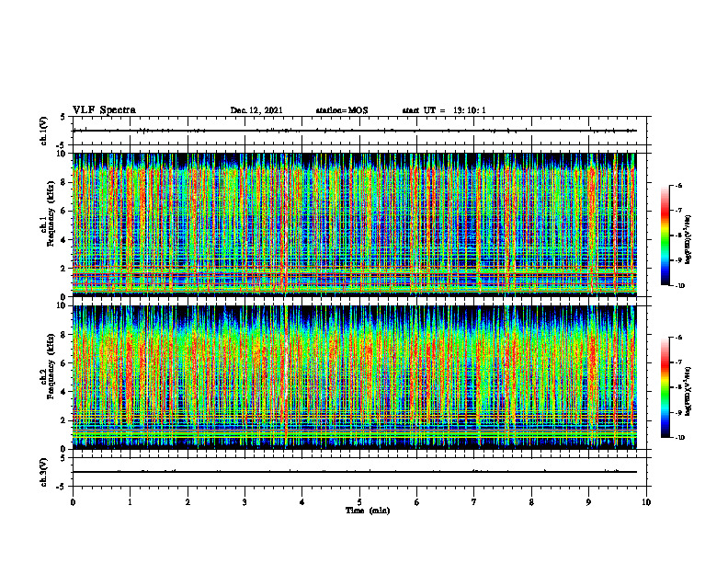Click the date 'Dec. 12, 2021'
The height and width of the screenshot is (563, 728).
[256, 110]
